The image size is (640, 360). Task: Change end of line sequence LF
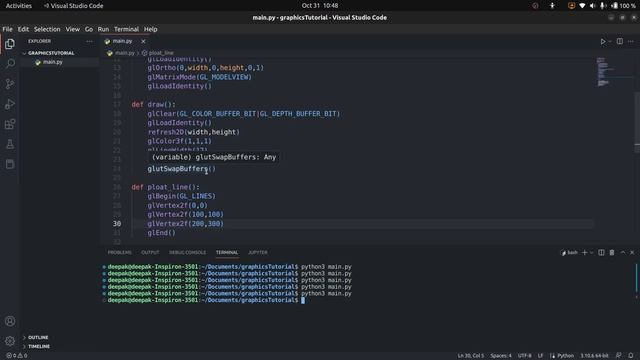(x=540, y=356)
